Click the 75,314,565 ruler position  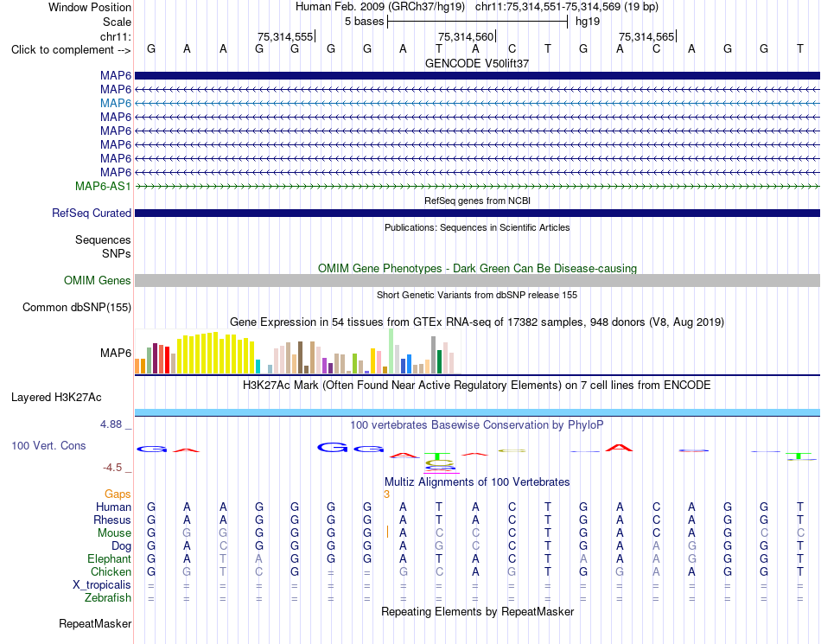click(x=646, y=36)
